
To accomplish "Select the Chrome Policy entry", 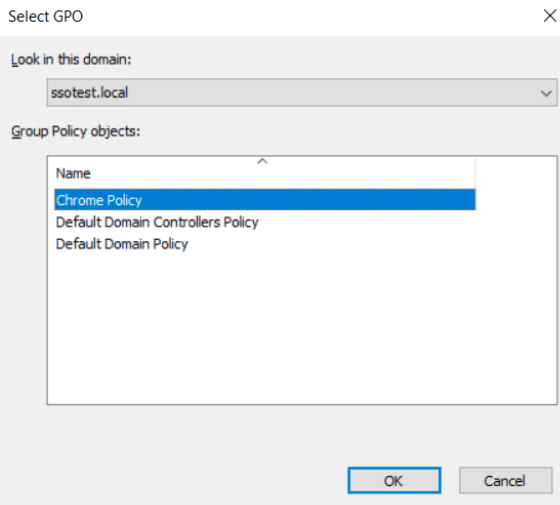I will (265, 200).
